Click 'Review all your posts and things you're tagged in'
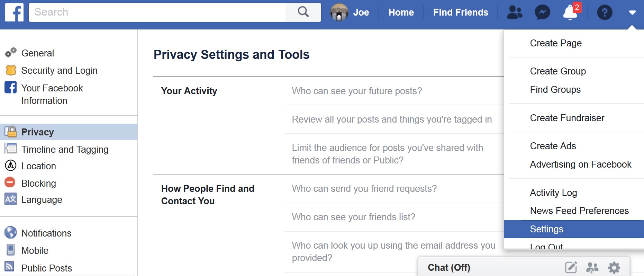The height and width of the screenshot is (276, 644). pyautogui.click(x=392, y=119)
